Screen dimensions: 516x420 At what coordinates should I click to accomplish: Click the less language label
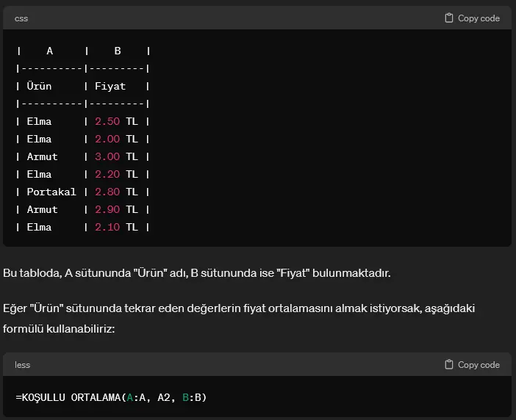click(x=22, y=365)
